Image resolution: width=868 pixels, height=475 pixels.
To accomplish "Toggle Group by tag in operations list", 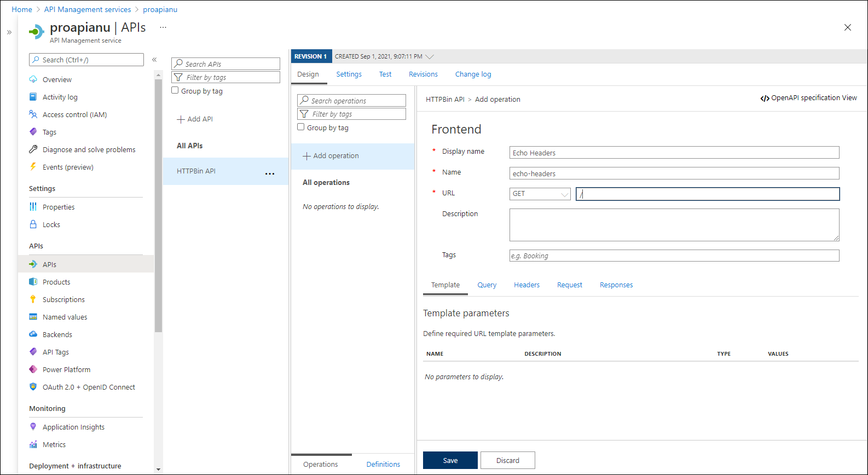I will (301, 127).
